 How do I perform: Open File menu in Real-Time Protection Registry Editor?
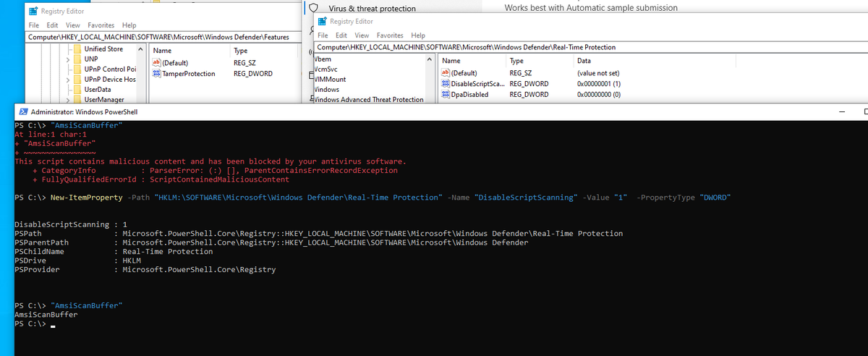pyautogui.click(x=323, y=35)
